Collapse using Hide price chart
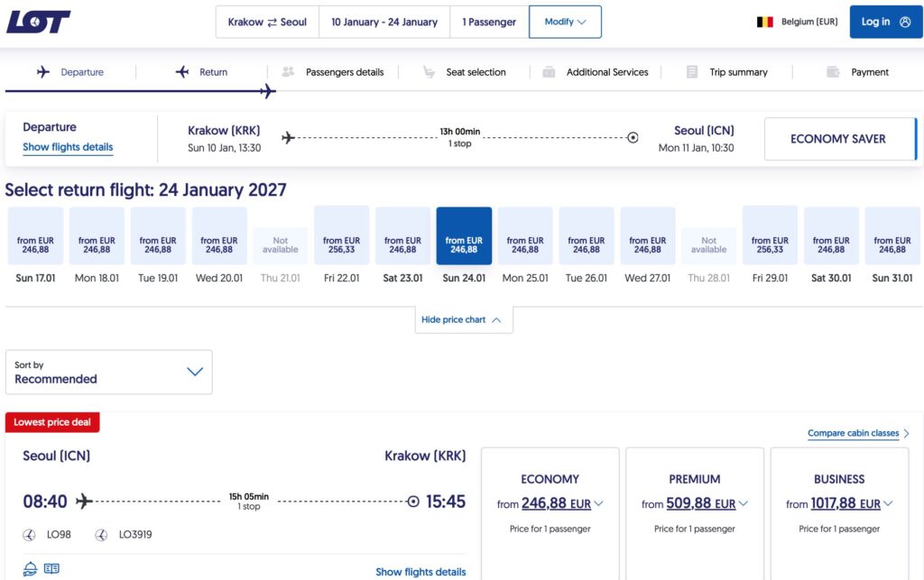This screenshot has width=924, height=580. [x=464, y=319]
